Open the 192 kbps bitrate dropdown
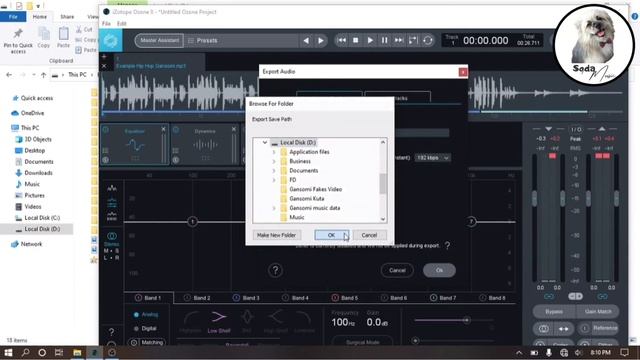The image size is (640, 360). pyautogui.click(x=433, y=158)
